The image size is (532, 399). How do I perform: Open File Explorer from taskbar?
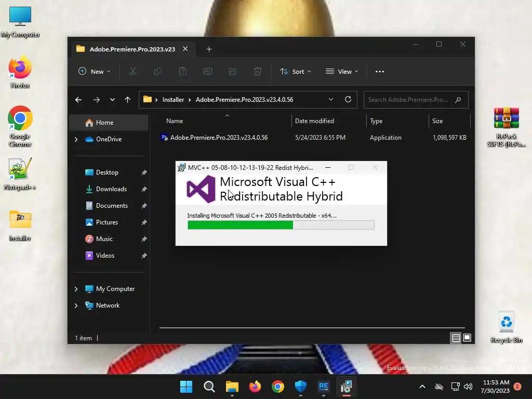tap(232, 387)
